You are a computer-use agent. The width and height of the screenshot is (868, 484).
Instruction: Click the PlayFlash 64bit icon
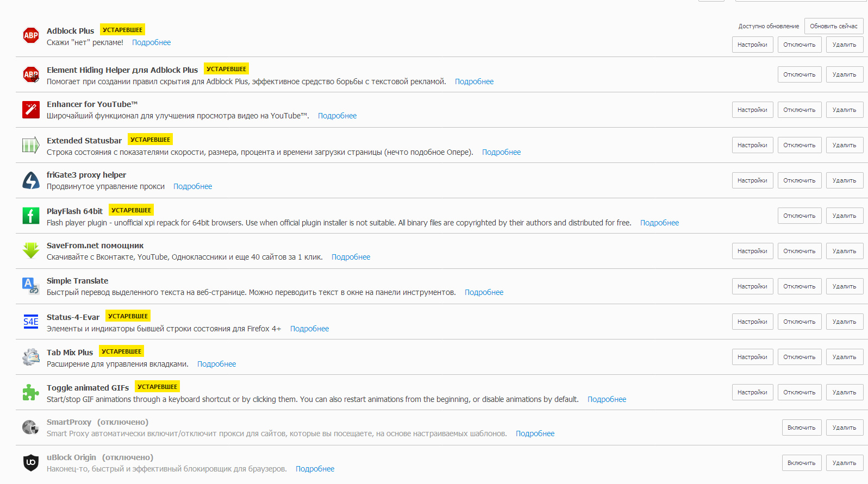coord(31,216)
